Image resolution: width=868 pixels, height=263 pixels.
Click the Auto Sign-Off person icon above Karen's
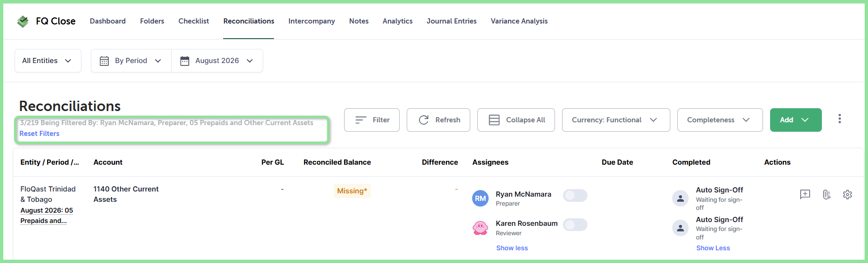click(680, 199)
